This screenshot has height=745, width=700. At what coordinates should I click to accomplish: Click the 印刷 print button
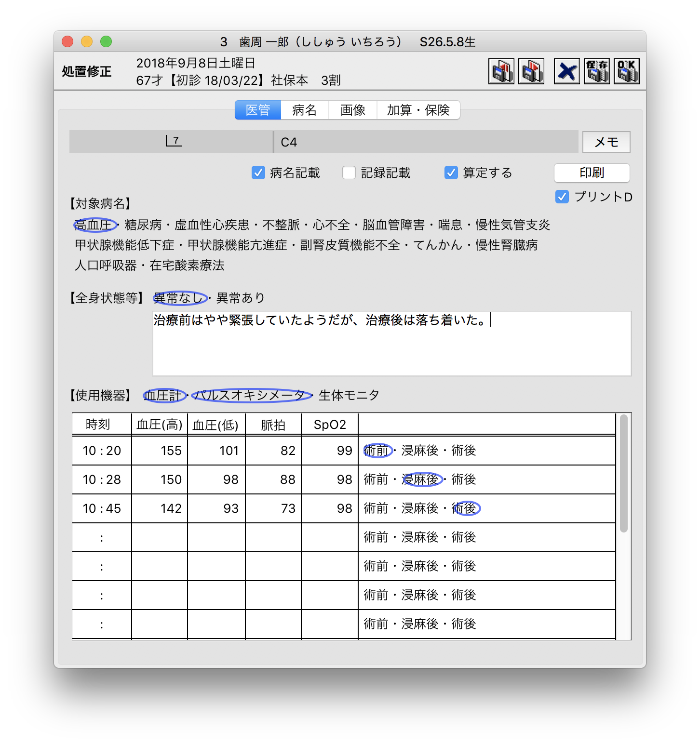(592, 173)
